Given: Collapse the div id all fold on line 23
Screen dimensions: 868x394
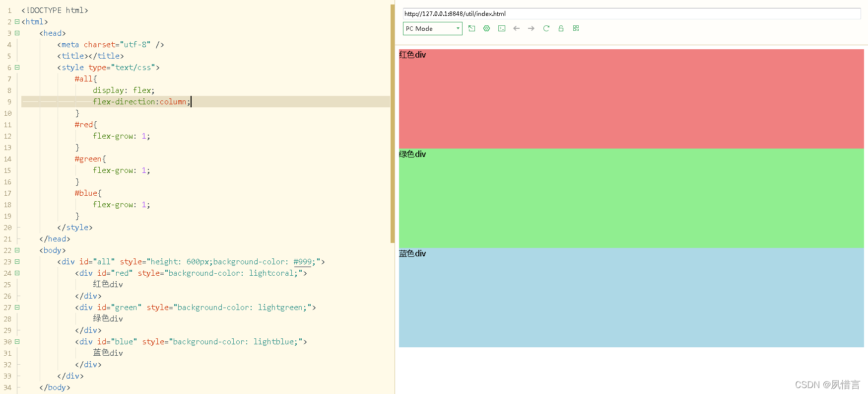Looking at the screenshot, I should pyautogui.click(x=17, y=261).
